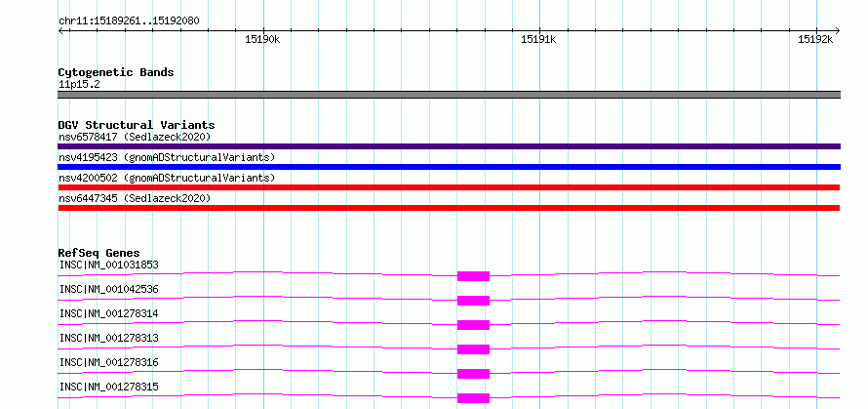This screenshot has width=868, height=409.
Task: Open variant nsv4195423 (gnomADStructuralVariants) label
Action: pos(167,157)
